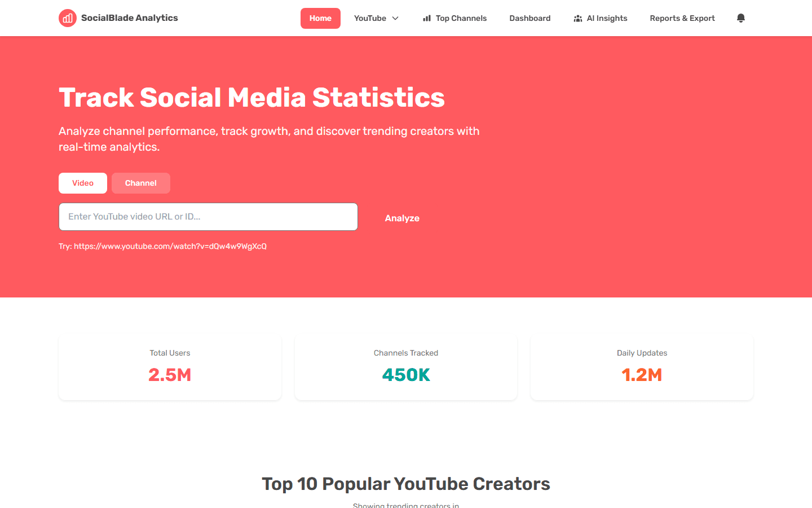The image size is (812, 508).
Task: Click the SocialBlade Analytics brand name
Action: [129, 17]
